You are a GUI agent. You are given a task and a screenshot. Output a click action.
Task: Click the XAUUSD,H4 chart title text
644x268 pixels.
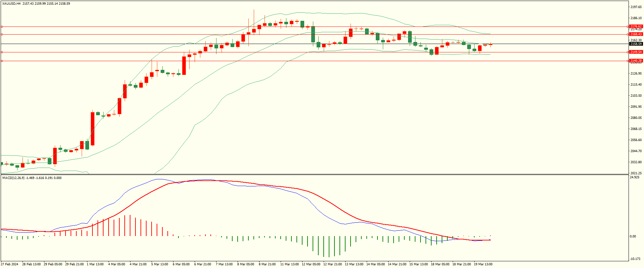pyautogui.click(x=11, y=4)
